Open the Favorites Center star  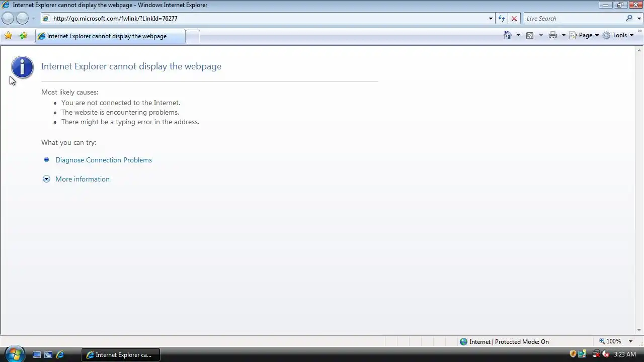pos(8,36)
